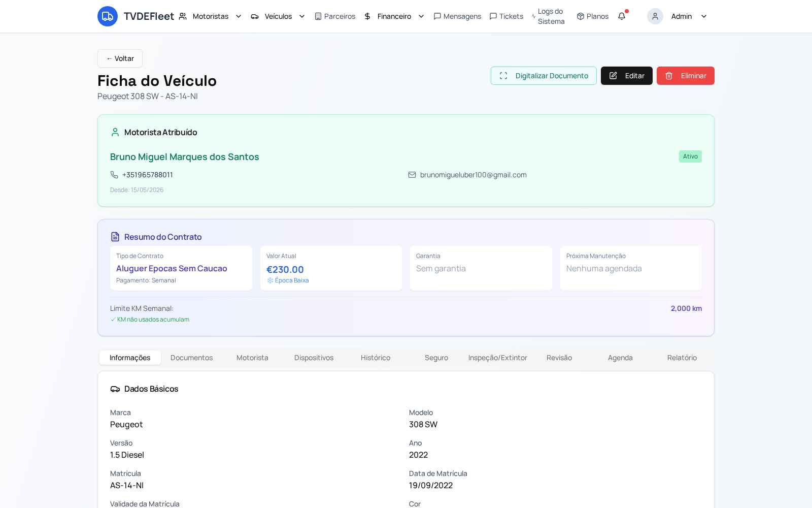
Task: Click the 19/09/2022 Data de Matrícula value
Action: (x=431, y=485)
